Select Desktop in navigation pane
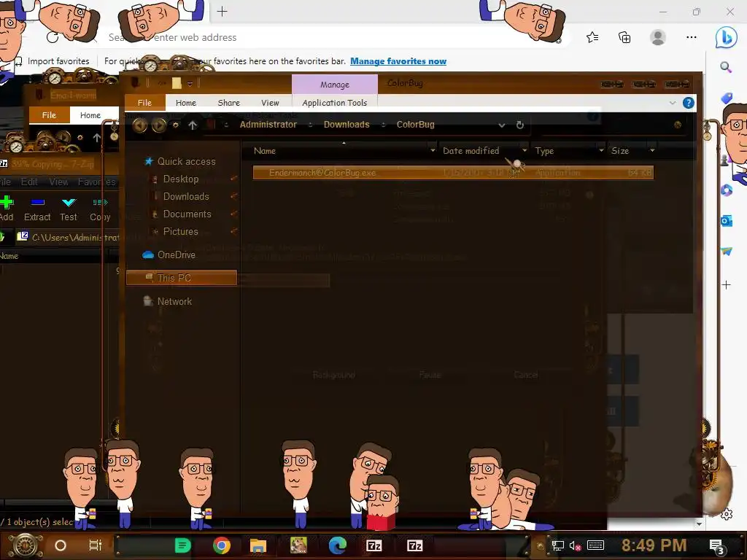This screenshot has width=747, height=560. (x=181, y=179)
